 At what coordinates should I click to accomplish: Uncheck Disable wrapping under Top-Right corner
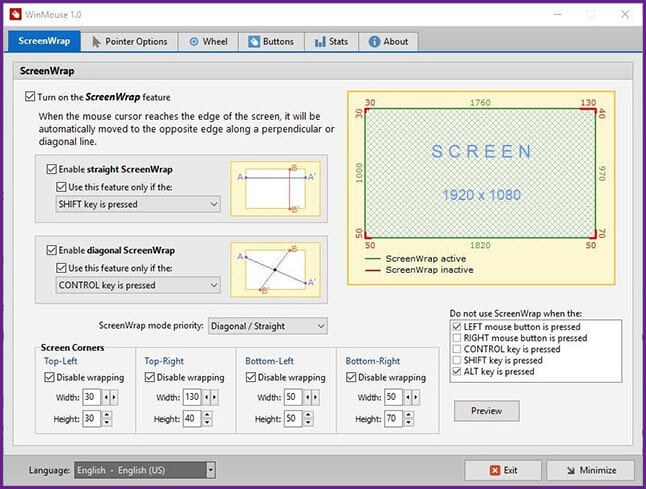(x=150, y=378)
